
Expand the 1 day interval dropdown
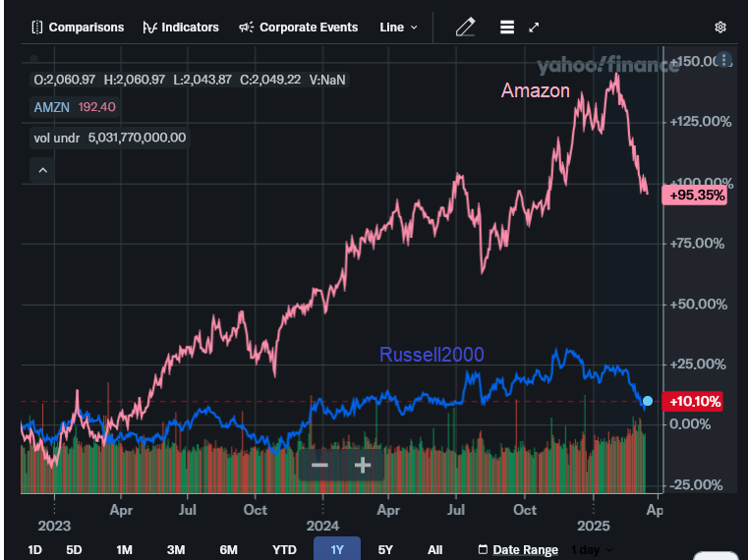tap(592, 550)
